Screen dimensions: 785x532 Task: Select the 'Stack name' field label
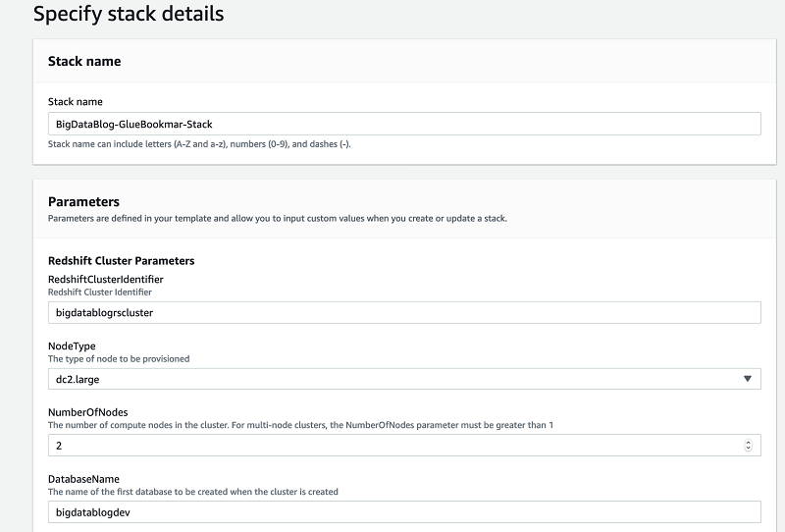tap(76, 101)
